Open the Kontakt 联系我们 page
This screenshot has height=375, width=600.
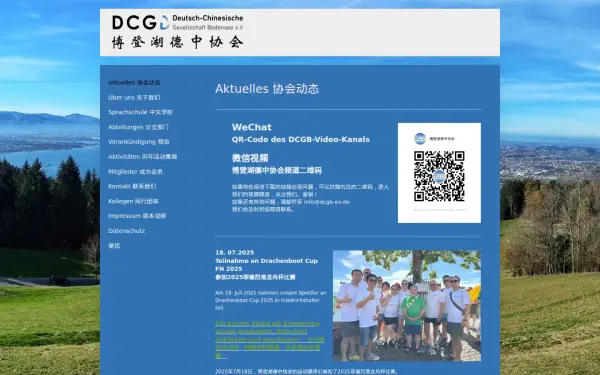click(x=132, y=186)
